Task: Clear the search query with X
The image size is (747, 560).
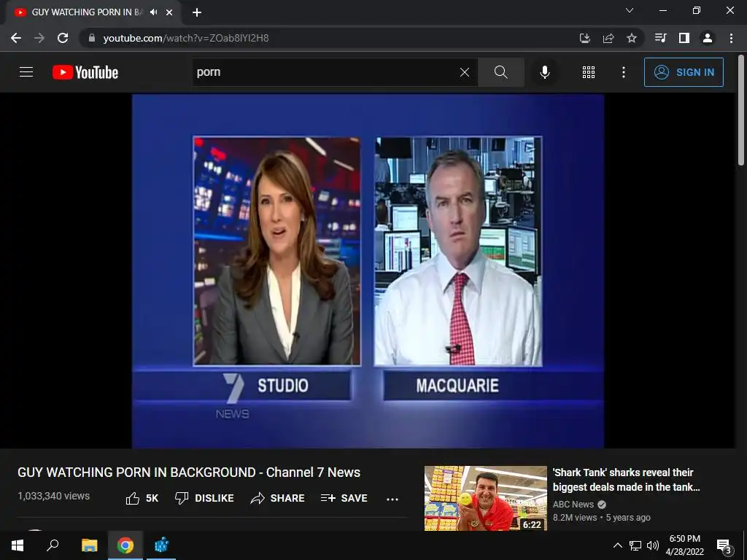Action: (465, 72)
